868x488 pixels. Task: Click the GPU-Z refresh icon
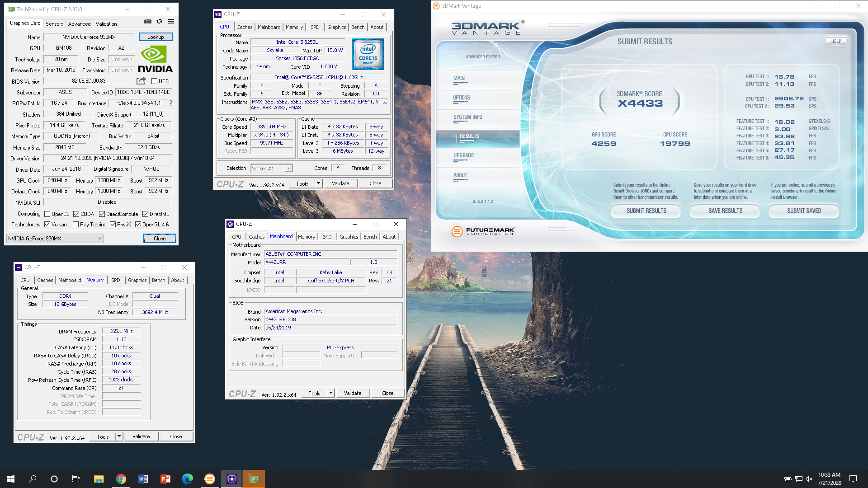pos(159,21)
